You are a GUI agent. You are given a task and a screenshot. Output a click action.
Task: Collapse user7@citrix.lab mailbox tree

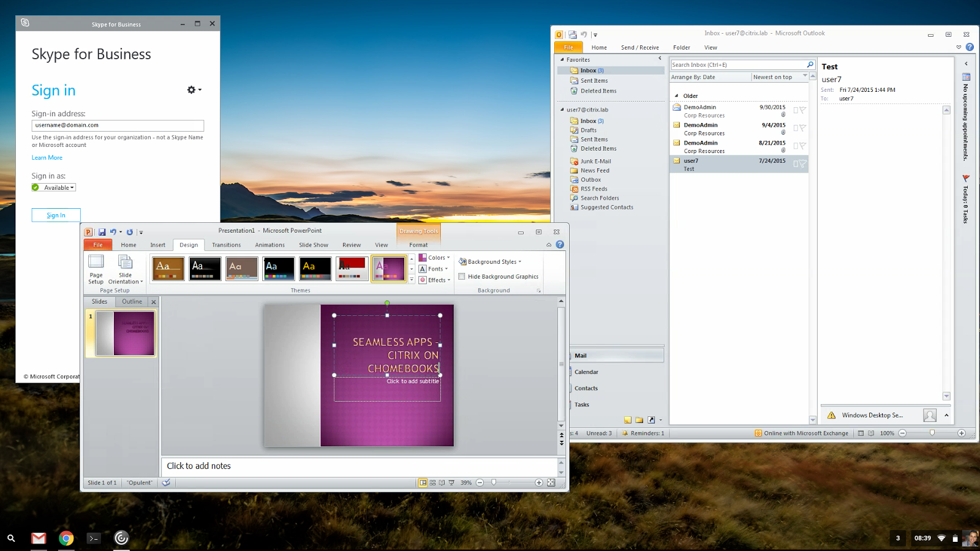click(x=562, y=110)
